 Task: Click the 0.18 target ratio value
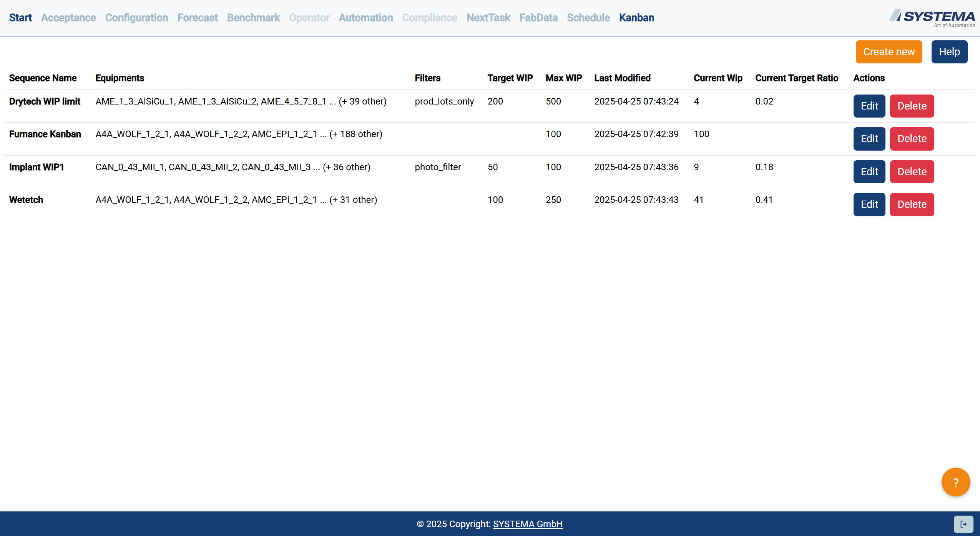click(764, 167)
